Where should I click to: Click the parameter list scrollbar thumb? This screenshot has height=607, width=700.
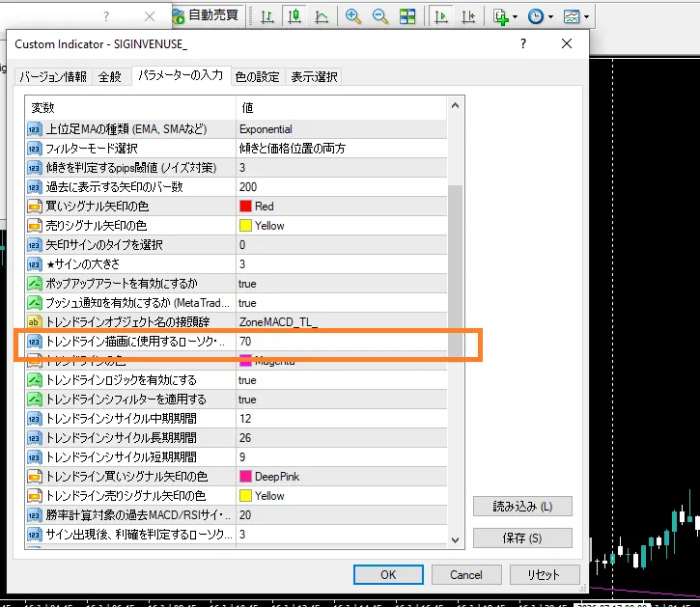(x=456, y=271)
